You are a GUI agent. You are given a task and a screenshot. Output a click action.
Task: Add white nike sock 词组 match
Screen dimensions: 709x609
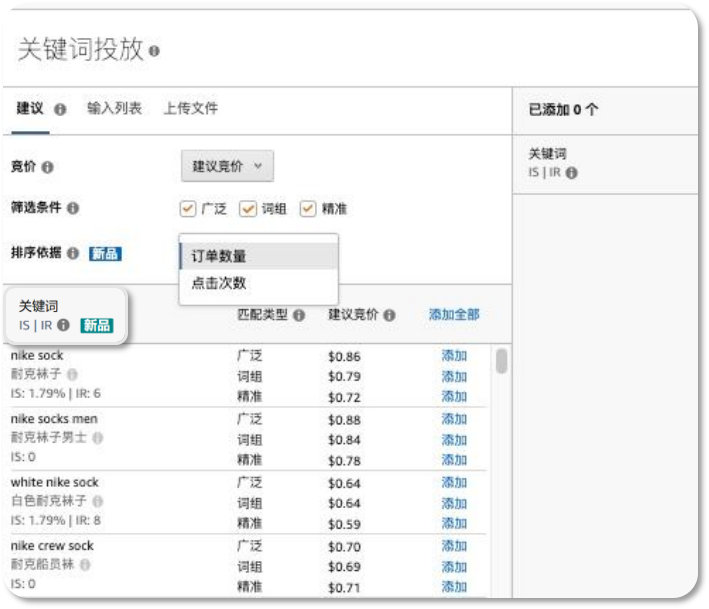coord(454,503)
